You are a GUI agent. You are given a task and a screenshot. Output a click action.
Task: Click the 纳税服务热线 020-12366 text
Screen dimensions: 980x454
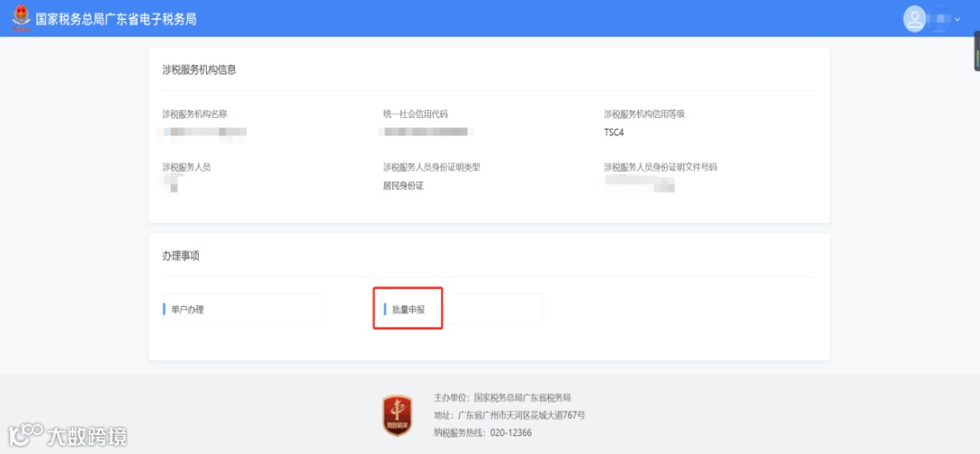483,433
